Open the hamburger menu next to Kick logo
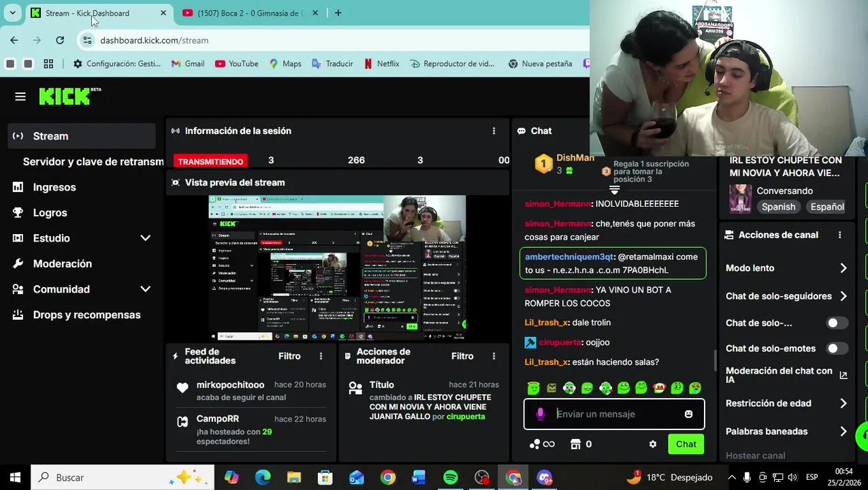 (x=20, y=97)
